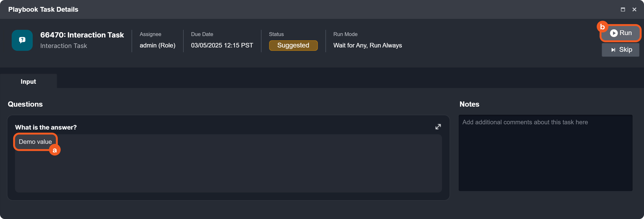Click the empty area of answer textbox
The image size is (644, 219).
pos(225,170)
